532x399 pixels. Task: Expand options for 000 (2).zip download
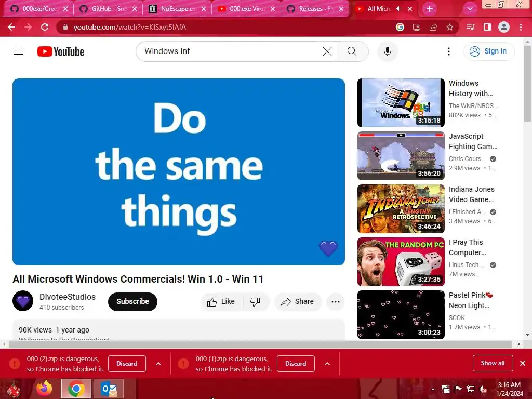point(158,364)
